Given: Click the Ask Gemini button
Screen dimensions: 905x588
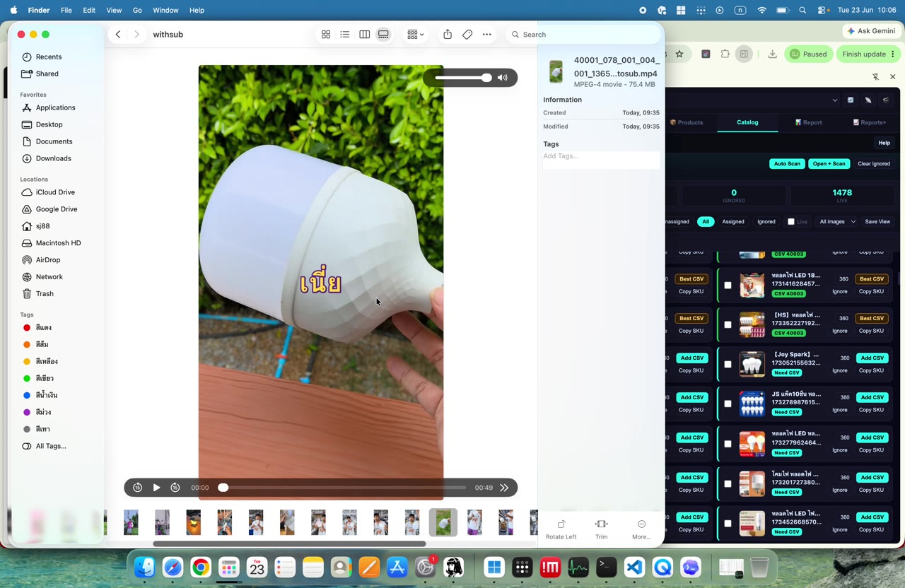Looking at the screenshot, I should tap(871, 31).
